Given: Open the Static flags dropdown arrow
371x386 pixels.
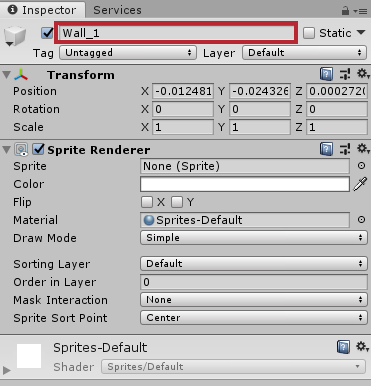Looking at the screenshot, I should pyautogui.click(x=361, y=33).
